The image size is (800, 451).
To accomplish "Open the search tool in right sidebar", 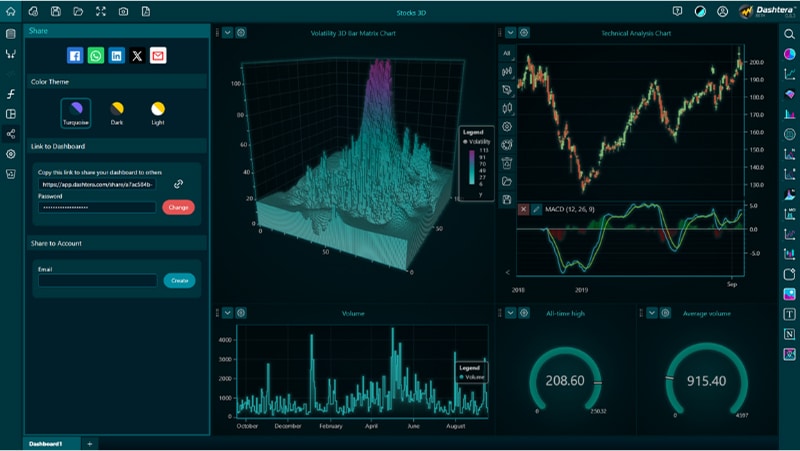I will pos(790,34).
